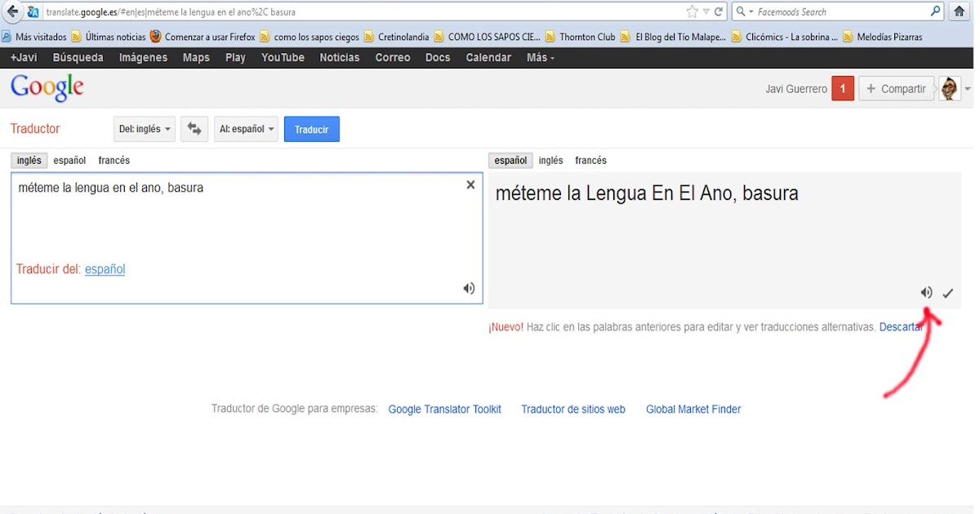Viewport: 980px width, 514px height.
Task: Open Google Translator Toolkit link
Action: [444, 410]
